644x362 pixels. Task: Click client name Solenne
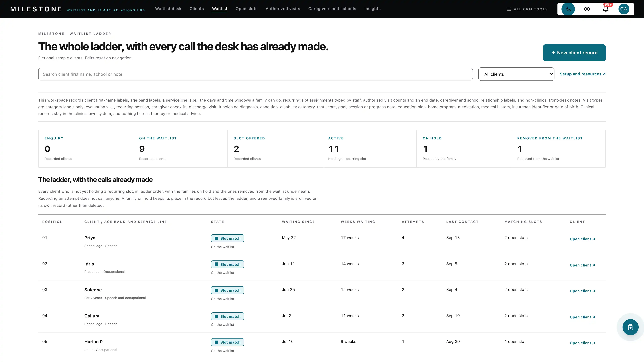pyautogui.click(x=93, y=290)
